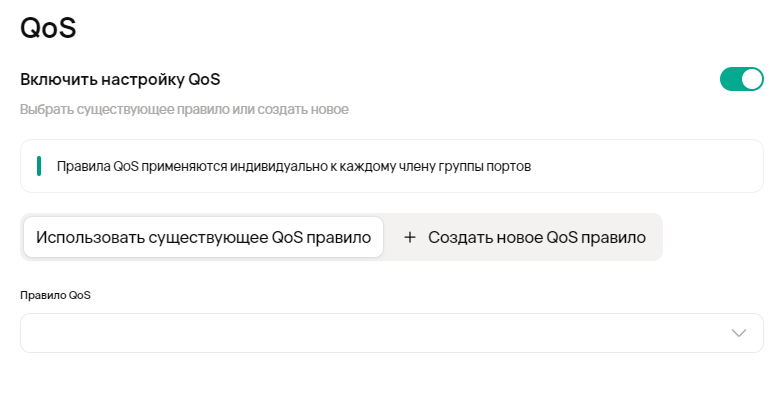Click the white knob of the QoS toggle

pos(752,79)
